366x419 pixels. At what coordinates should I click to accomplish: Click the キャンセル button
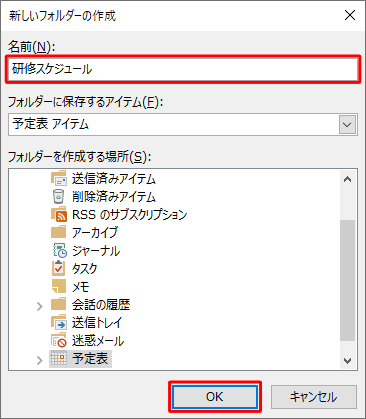pyautogui.click(x=314, y=397)
